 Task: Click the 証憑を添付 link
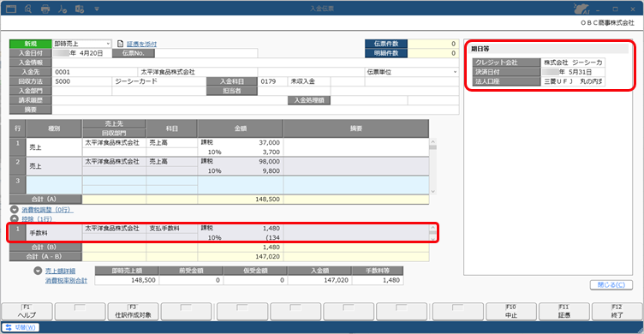(x=141, y=44)
